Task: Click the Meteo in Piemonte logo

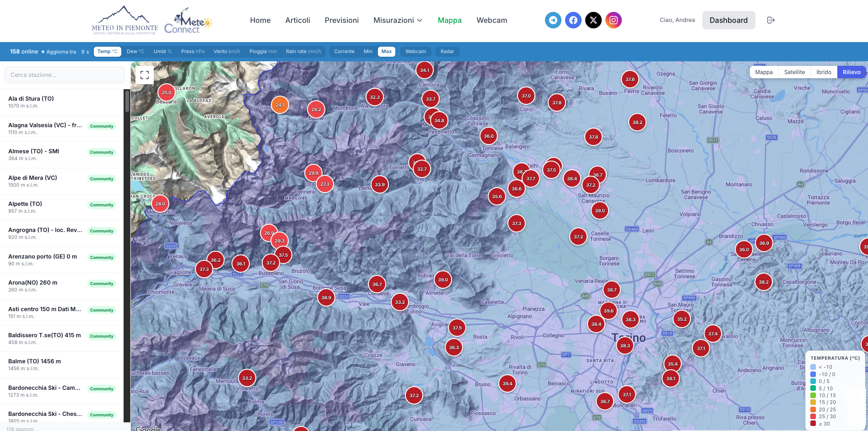Action: [125, 20]
